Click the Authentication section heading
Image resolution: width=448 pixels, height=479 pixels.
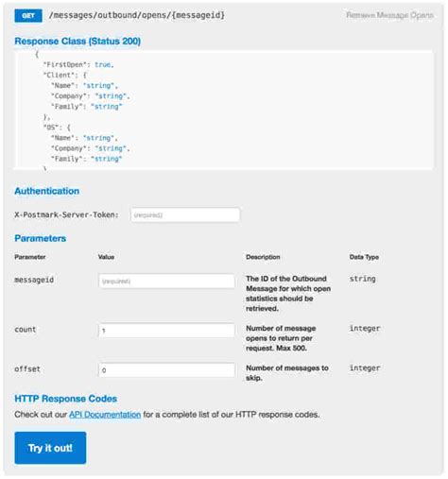click(47, 191)
